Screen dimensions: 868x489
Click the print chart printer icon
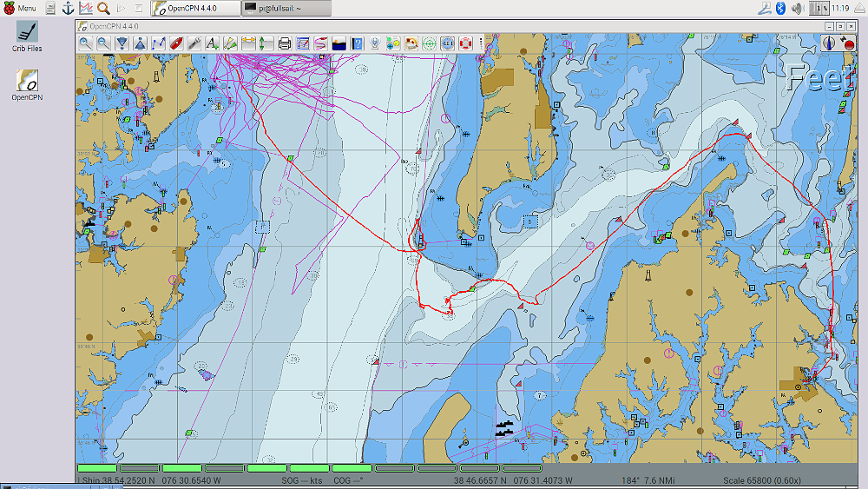pyautogui.click(x=285, y=43)
